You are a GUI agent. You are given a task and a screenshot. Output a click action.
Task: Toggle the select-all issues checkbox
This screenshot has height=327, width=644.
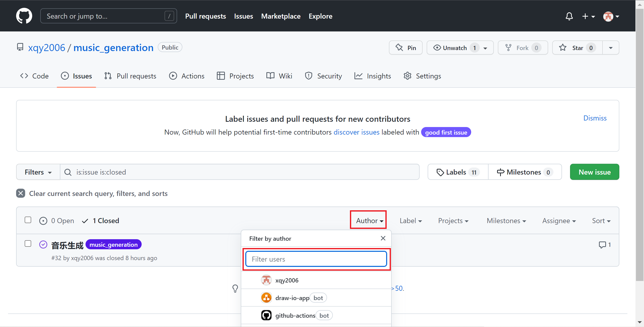click(28, 220)
